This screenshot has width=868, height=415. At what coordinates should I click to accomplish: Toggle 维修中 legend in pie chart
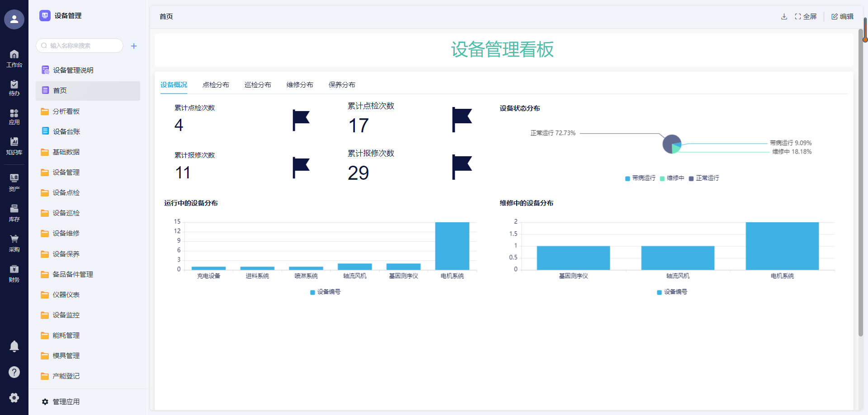pyautogui.click(x=672, y=178)
